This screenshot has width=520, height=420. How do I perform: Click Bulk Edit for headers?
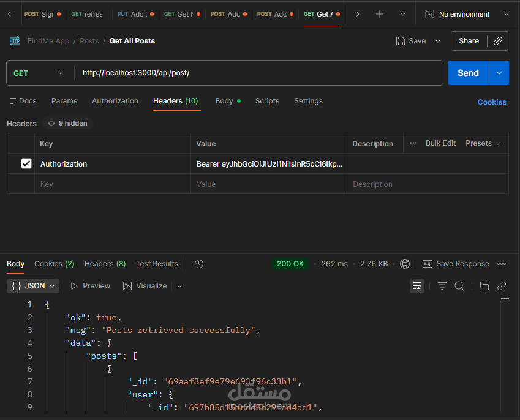(440, 143)
